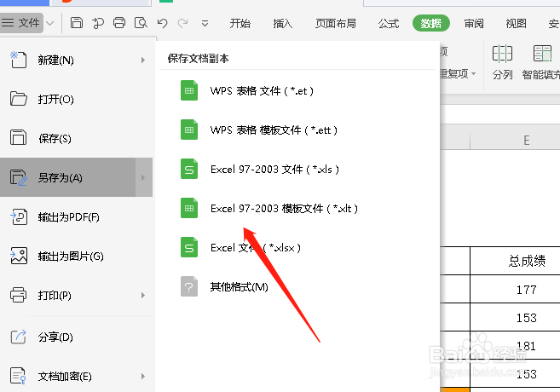Click the 输出为PDF icon
Image resolution: width=560 pixels, height=392 pixels.
[x=19, y=216]
